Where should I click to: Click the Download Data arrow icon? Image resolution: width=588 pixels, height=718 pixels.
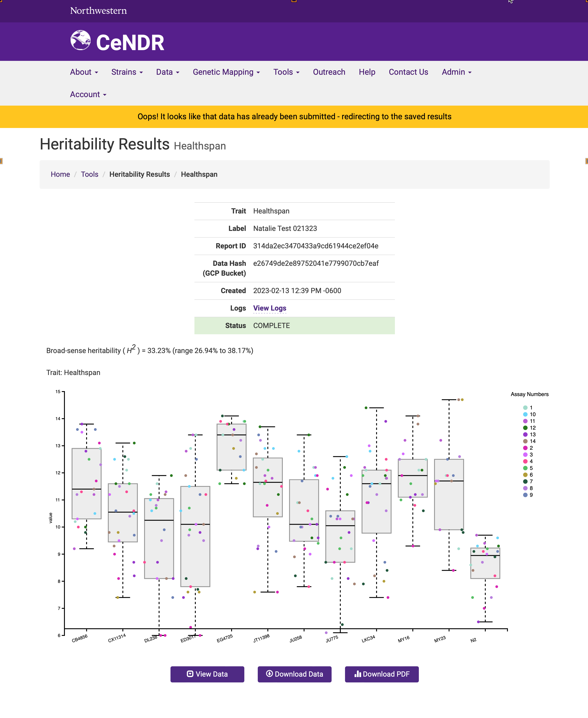pos(269,673)
